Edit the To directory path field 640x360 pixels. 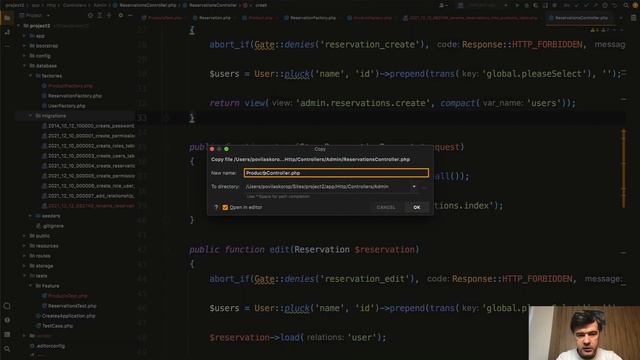tap(327, 187)
